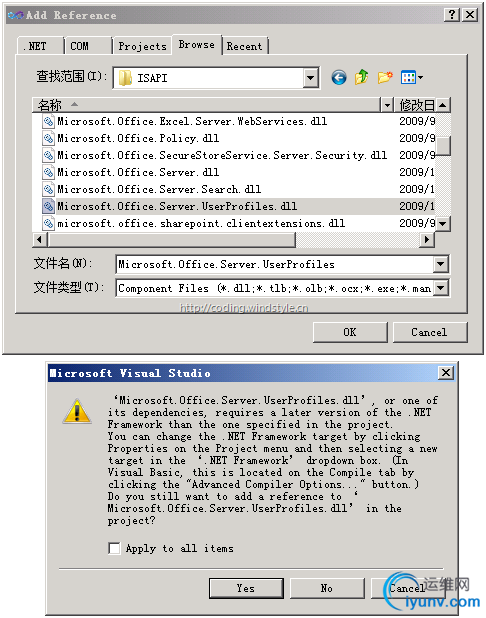Image resolution: width=486 pixels, height=618 pixels.
Task: Go up one folder level
Action: (x=361, y=77)
